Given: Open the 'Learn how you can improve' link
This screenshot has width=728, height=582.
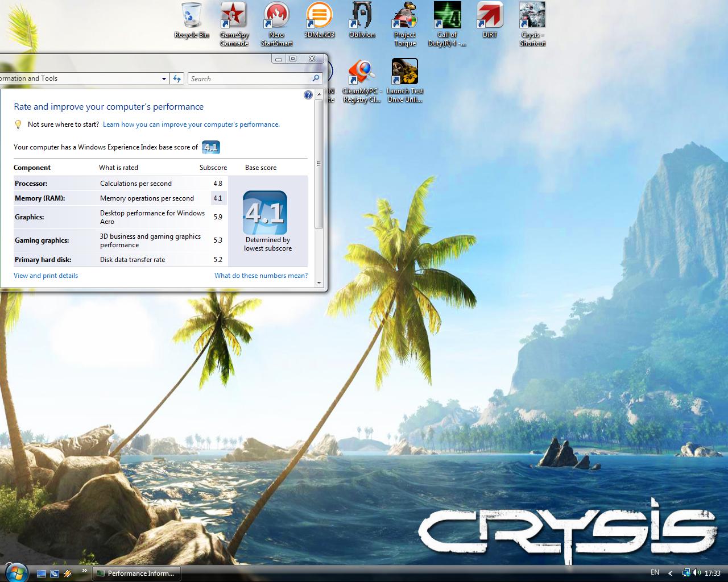Looking at the screenshot, I should click(x=191, y=124).
